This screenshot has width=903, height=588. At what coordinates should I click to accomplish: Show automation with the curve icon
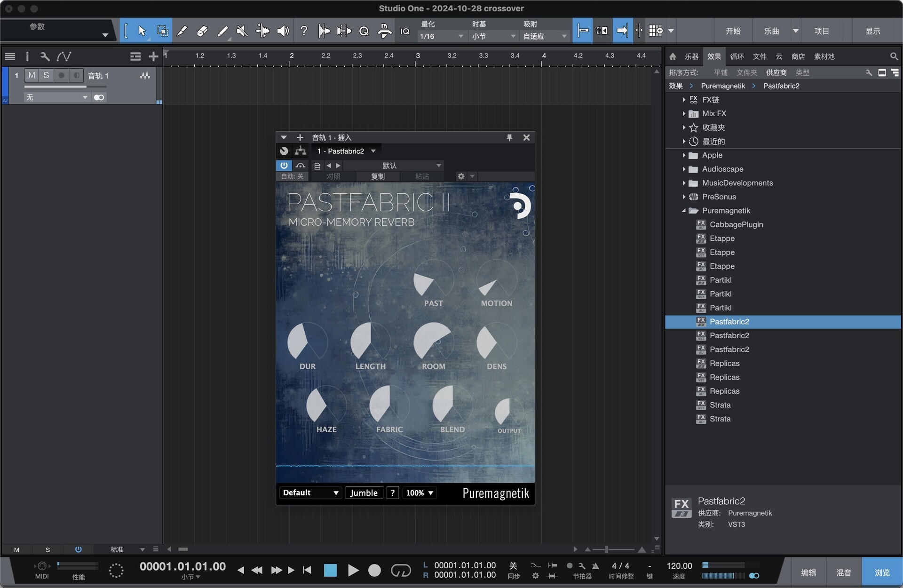click(64, 56)
